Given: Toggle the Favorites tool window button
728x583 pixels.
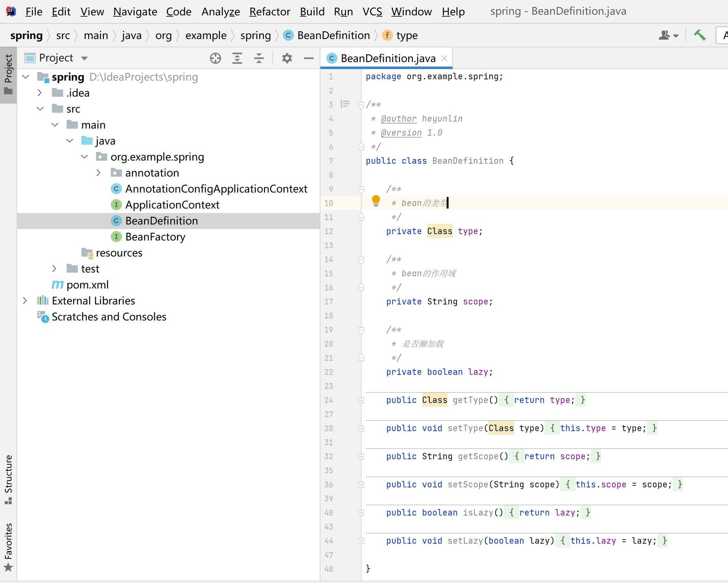Looking at the screenshot, I should (x=8, y=546).
